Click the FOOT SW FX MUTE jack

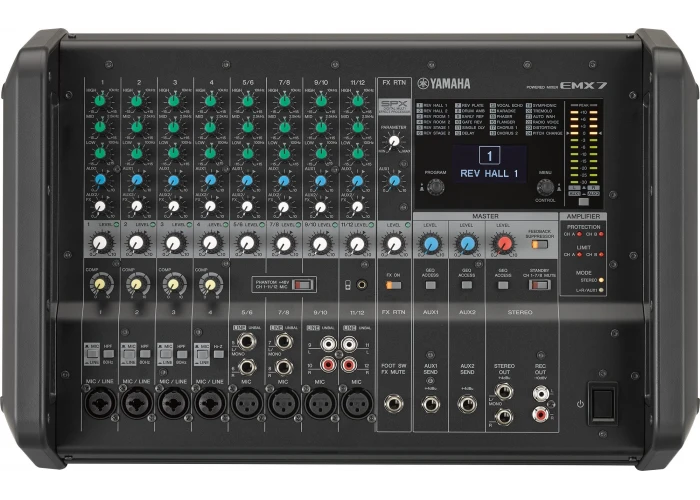point(394,404)
